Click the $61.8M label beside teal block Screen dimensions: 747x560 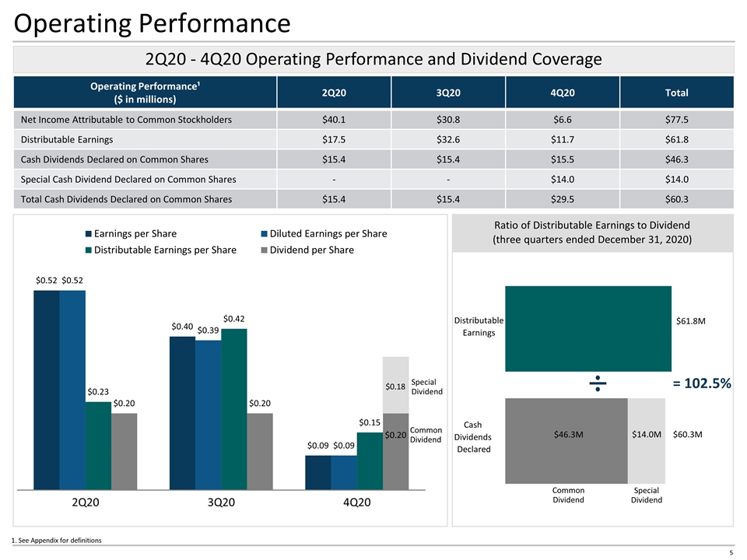coord(691,321)
